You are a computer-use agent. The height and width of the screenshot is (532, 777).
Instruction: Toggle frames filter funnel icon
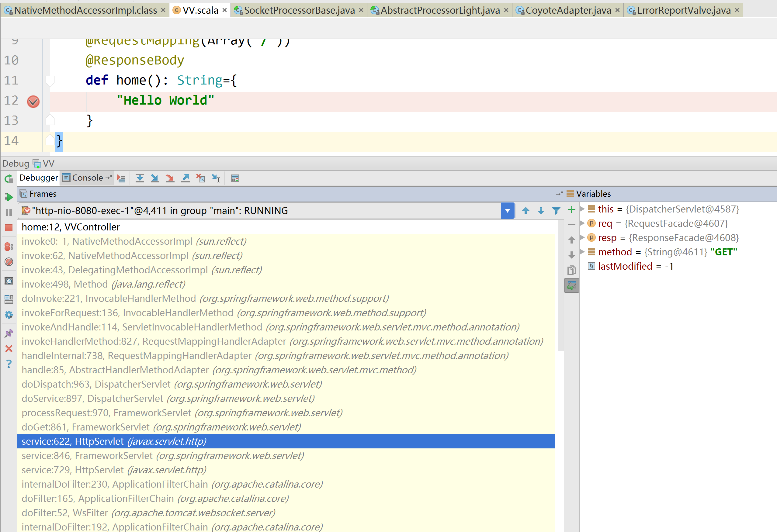(x=556, y=211)
